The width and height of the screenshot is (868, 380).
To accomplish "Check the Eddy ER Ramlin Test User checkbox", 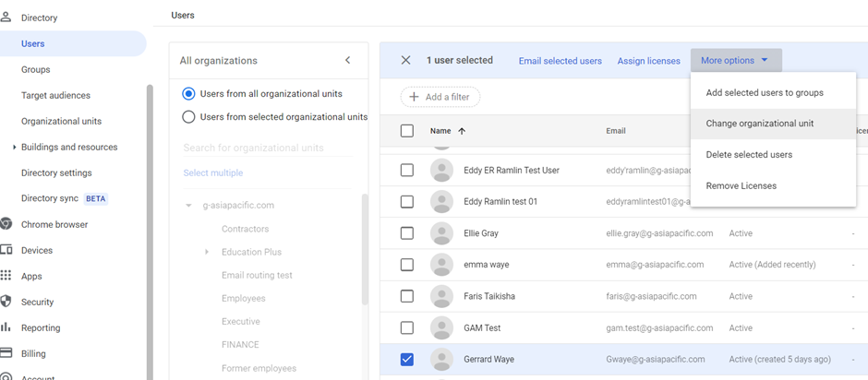I will (407, 171).
